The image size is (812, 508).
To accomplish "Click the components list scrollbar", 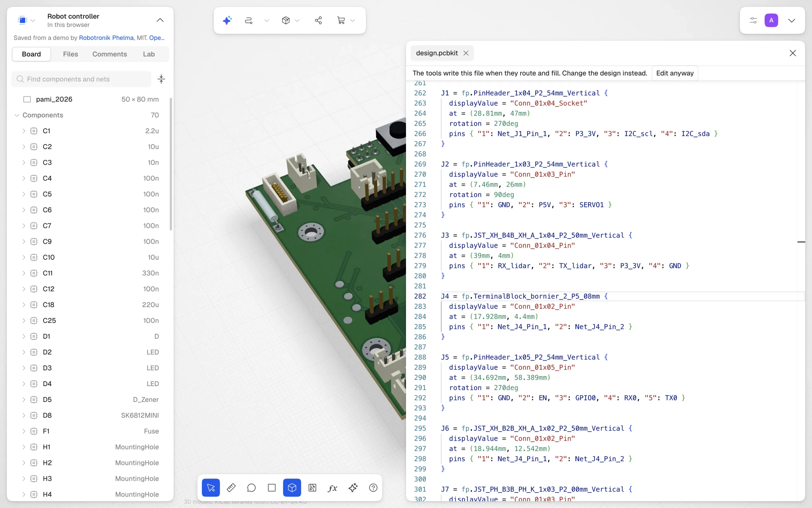I will [x=171, y=164].
